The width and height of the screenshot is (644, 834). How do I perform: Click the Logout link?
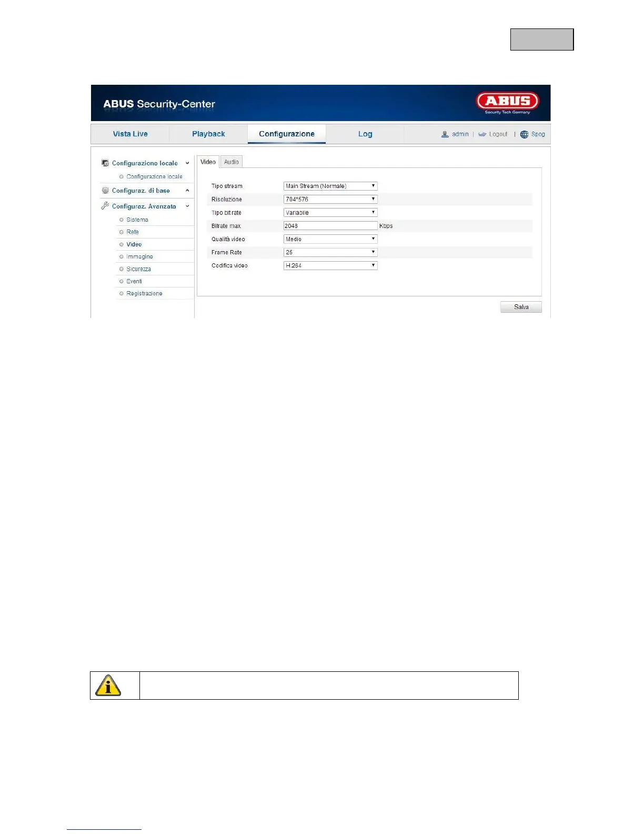tap(498, 134)
